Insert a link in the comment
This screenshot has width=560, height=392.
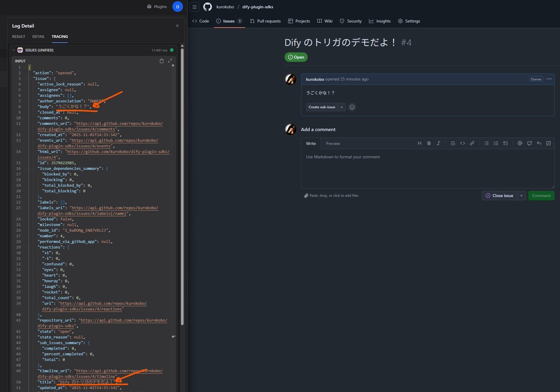click(472, 143)
